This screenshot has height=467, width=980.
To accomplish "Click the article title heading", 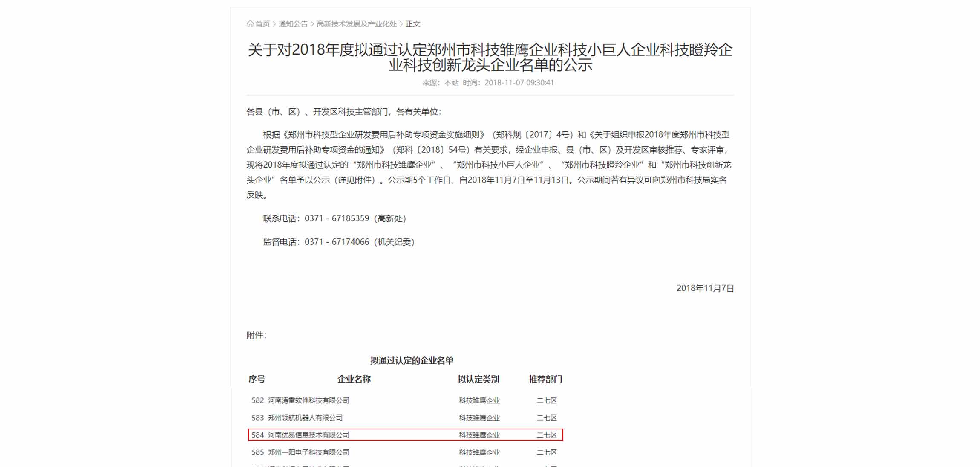I will pyautogui.click(x=490, y=57).
